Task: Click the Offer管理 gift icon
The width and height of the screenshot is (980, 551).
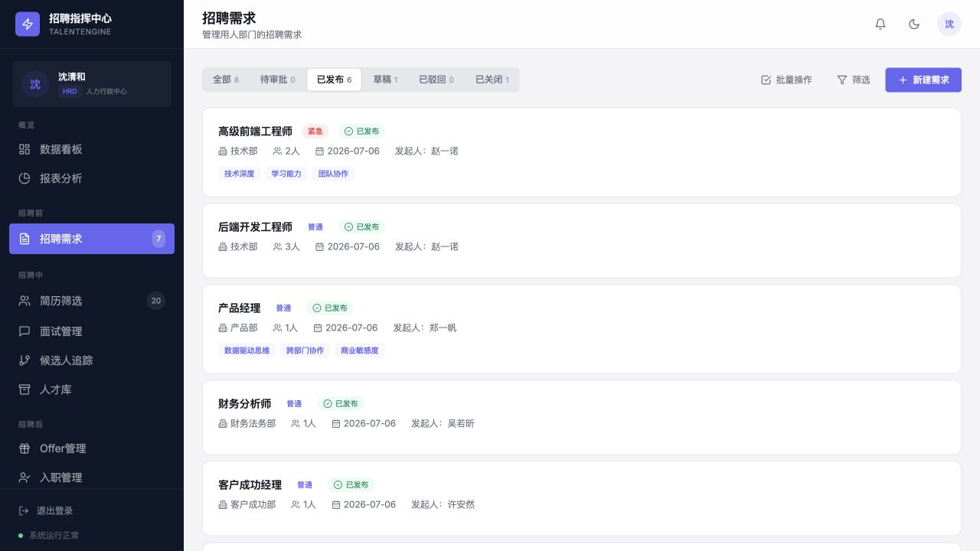Action: (x=24, y=448)
